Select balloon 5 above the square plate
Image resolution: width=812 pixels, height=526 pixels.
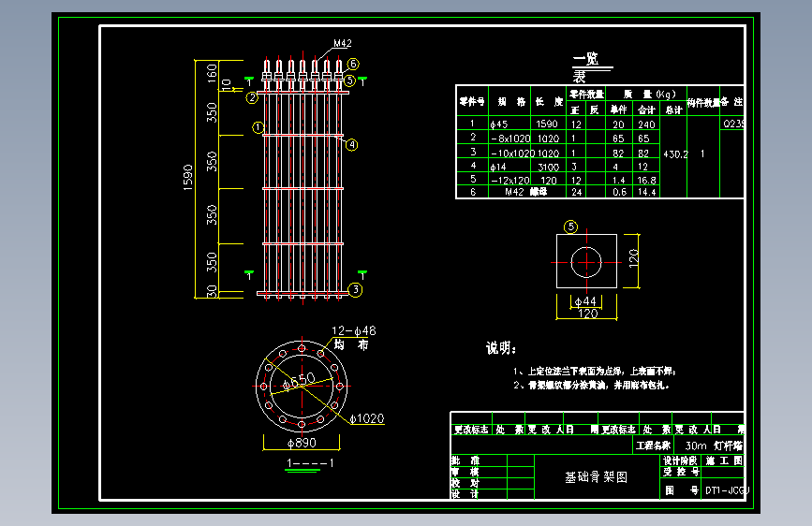point(570,226)
